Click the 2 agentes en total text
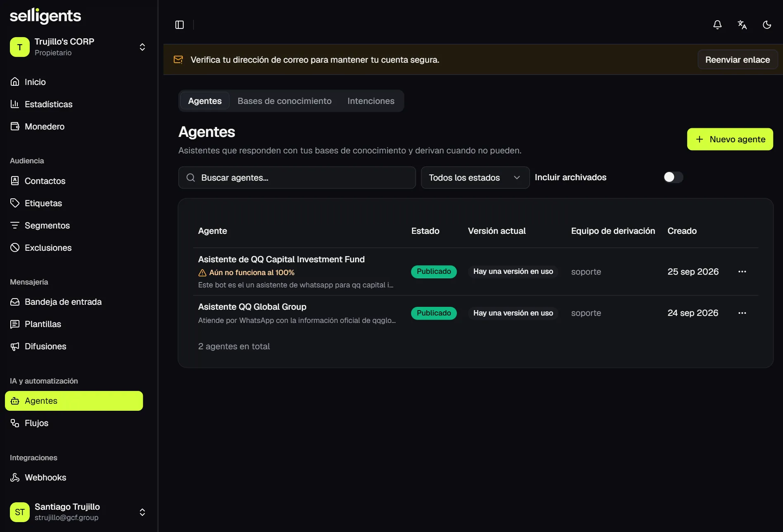Viewport: 783px width, 532px height. pos(234,346)
